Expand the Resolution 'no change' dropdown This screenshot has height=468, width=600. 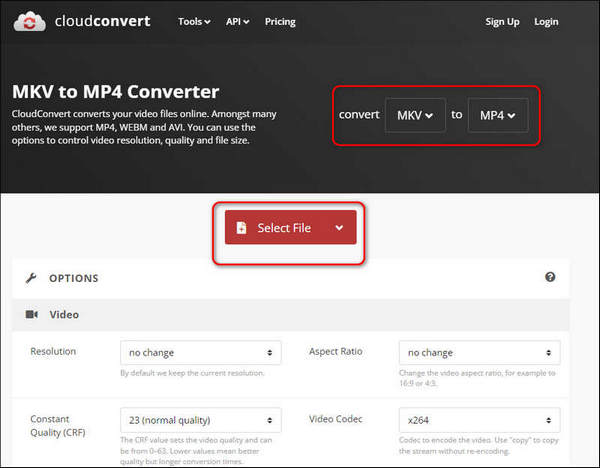200,353
